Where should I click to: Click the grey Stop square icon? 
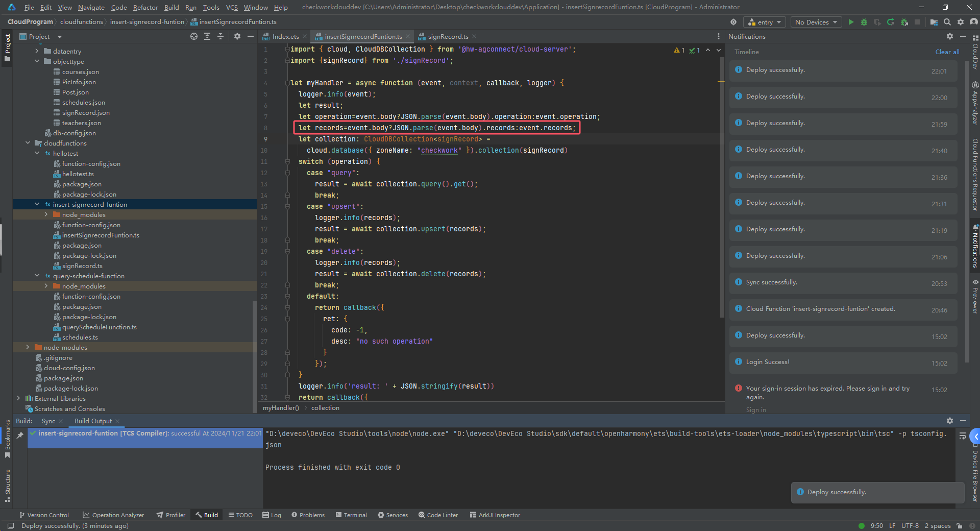[x=917, y=22]
